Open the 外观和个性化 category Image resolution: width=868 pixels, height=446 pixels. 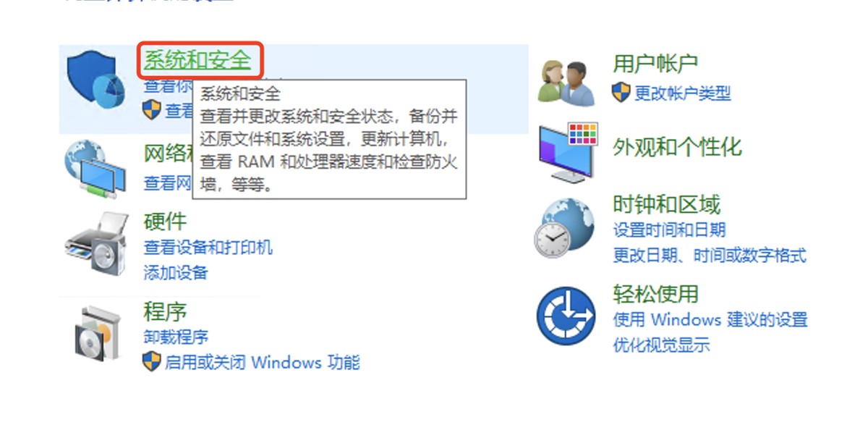(677, 147)
